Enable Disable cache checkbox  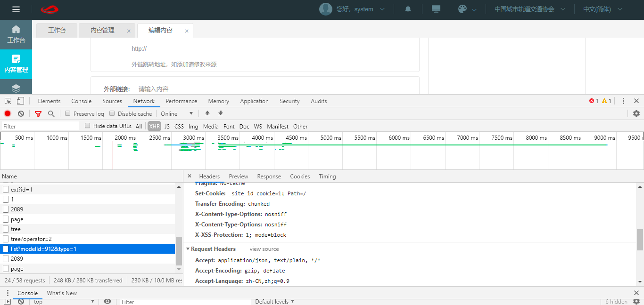tap(112, 113)
